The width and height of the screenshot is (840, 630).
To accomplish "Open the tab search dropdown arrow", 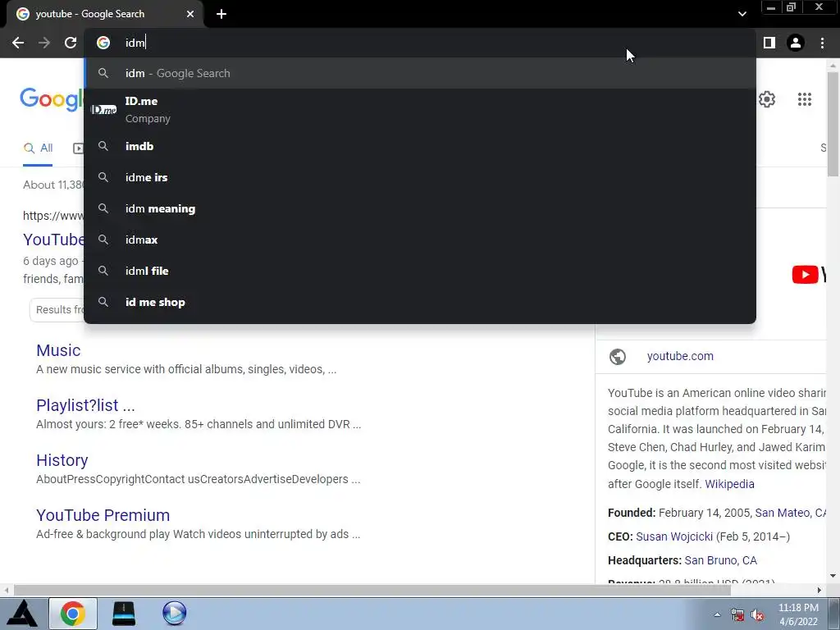I will (x=742, y=15).
